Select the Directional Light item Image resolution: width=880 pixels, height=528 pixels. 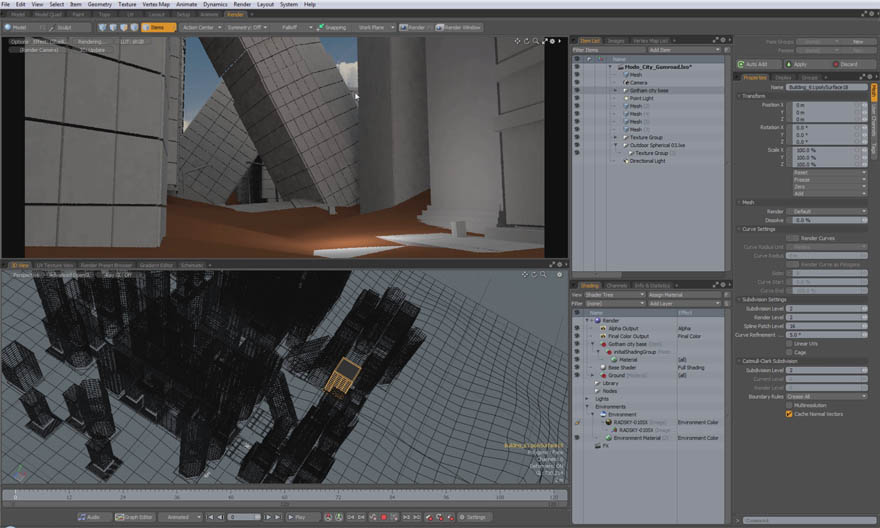[647, 161]
